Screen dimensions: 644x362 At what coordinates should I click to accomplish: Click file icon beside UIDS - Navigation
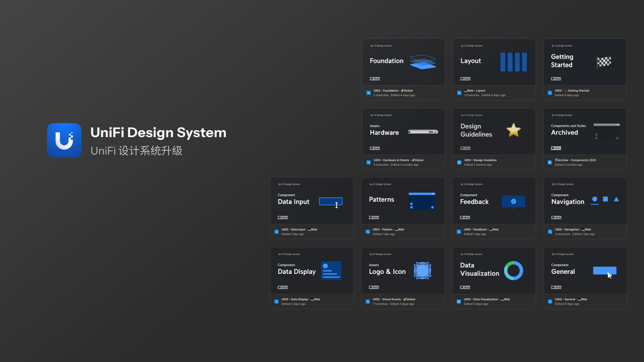(x=550, y=232)
